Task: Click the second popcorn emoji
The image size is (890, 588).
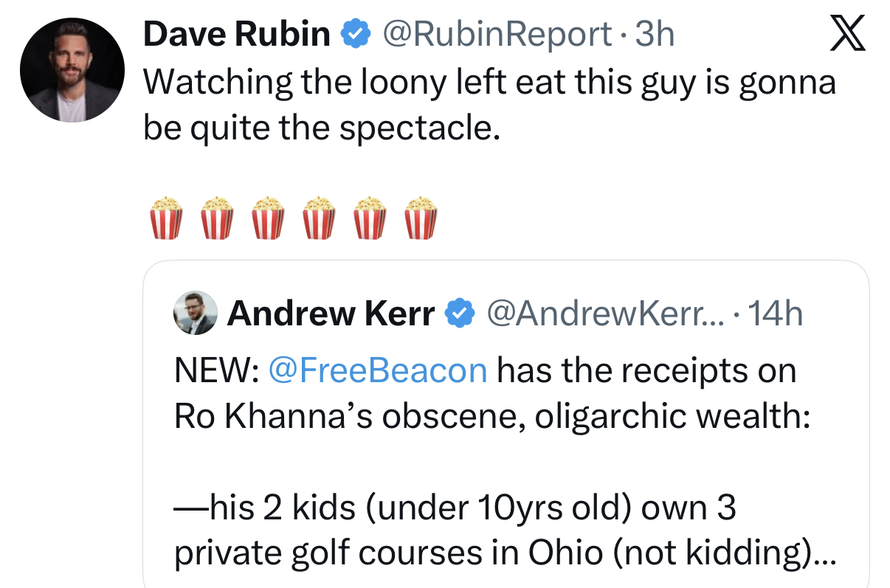Action: click(x=217, y=218)
